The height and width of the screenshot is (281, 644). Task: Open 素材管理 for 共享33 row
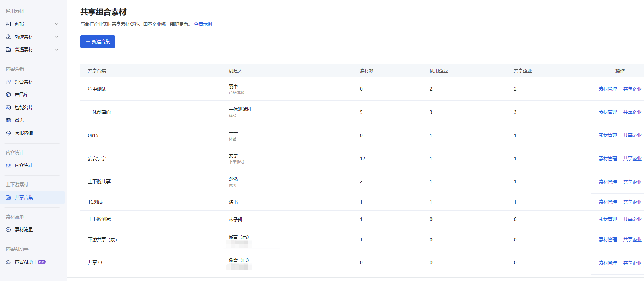(x=608, y=263)
